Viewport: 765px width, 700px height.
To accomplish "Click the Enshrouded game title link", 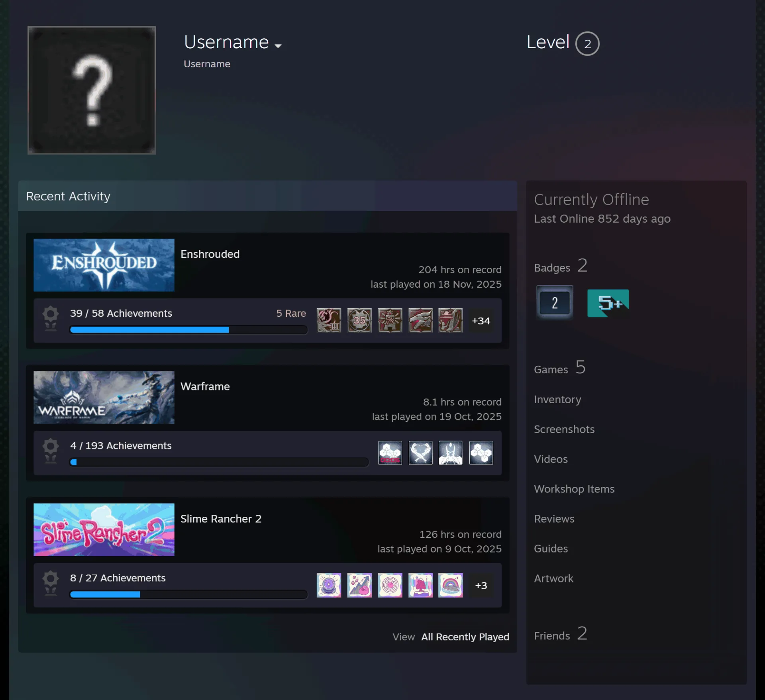I will (210, 254).
